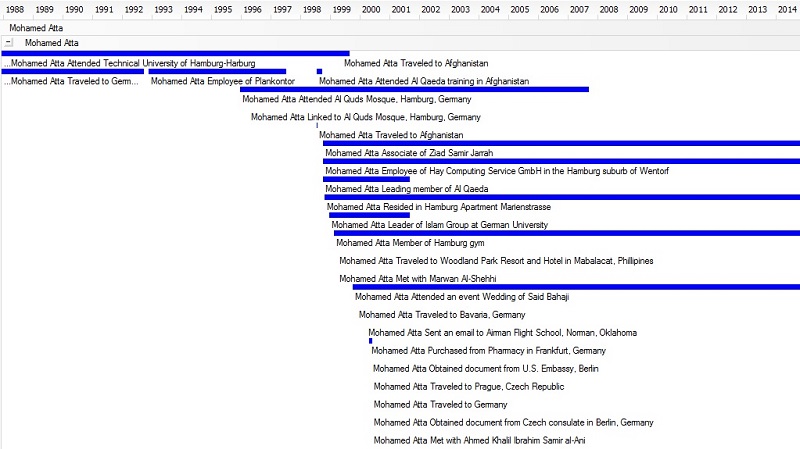800x449 pixels.
Task: Select the Mohamed Atta group header row
Action: point(400,43)
